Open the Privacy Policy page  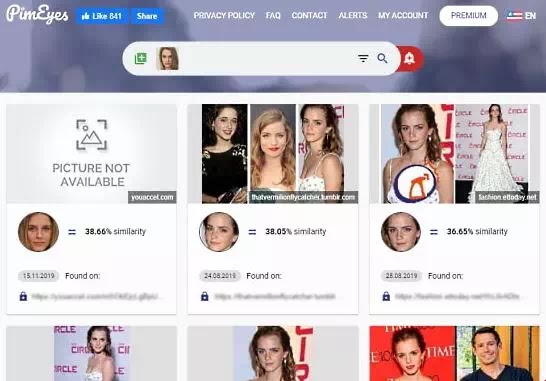click(x=224, y=16)
